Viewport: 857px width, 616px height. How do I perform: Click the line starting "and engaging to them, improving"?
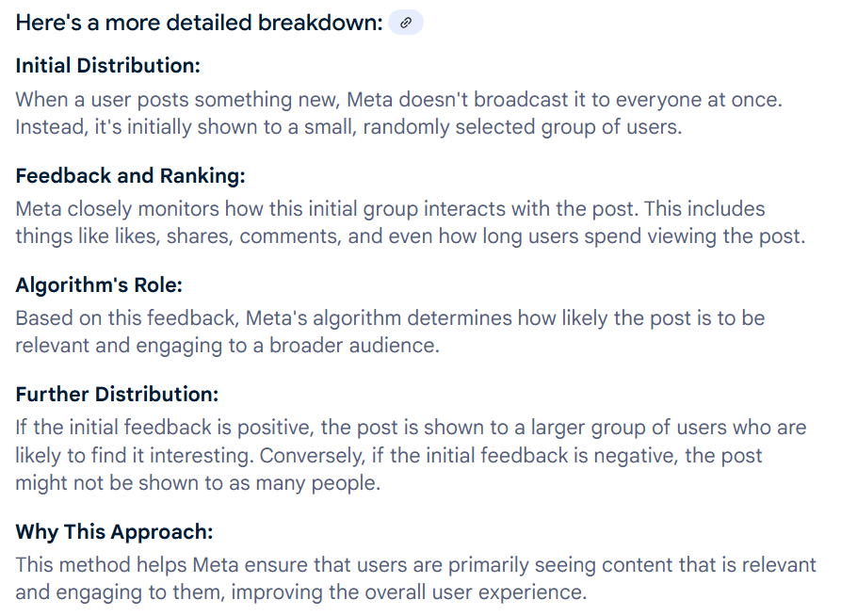click(x=300, y=592)
